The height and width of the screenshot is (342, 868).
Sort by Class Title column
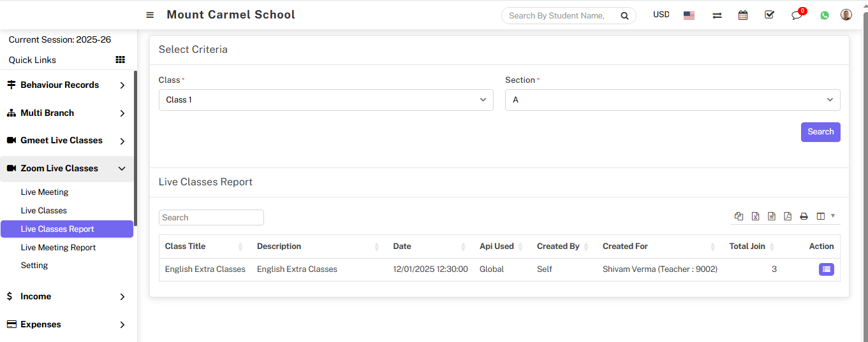(204, 246)
